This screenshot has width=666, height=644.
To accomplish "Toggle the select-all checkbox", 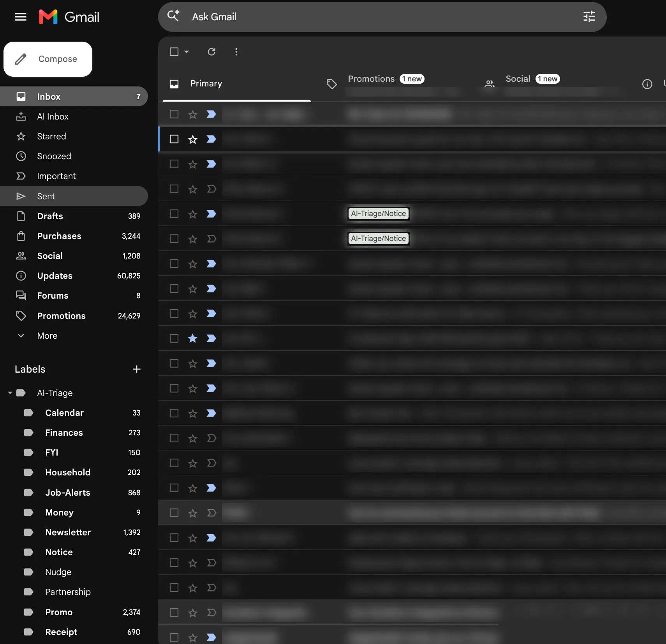I will click(174, 52).
